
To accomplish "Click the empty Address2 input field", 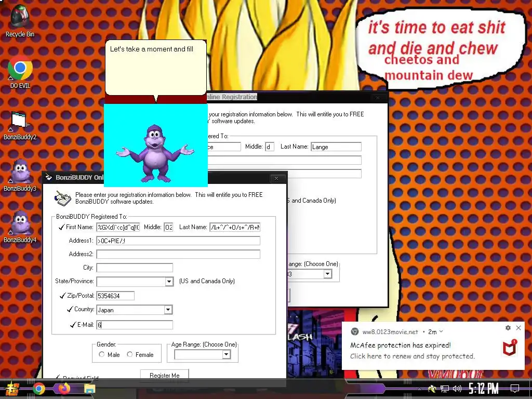I will [x=178, y=254].
